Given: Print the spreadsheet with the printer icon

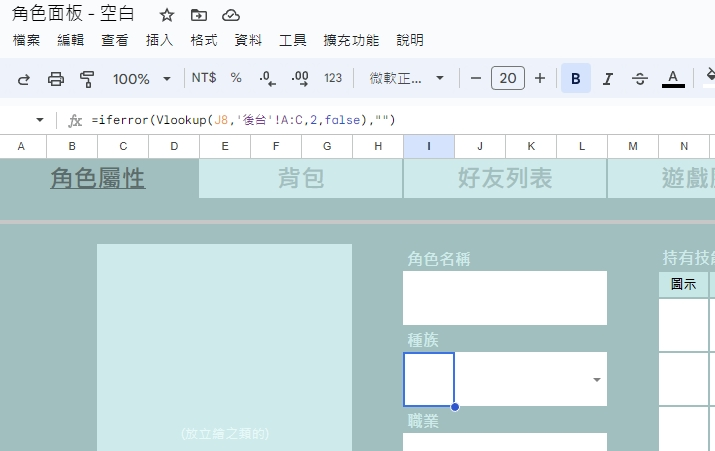Looking at the screenshot, I should pos(56,79).
